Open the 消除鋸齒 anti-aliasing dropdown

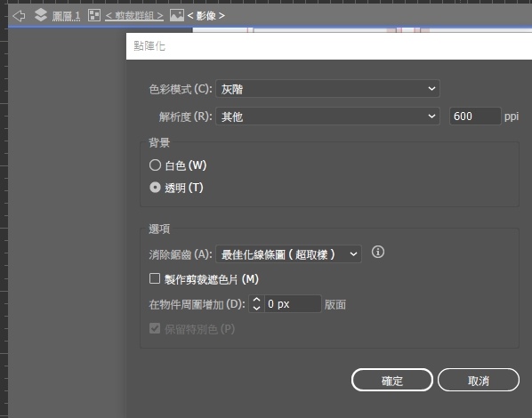coord(288,253)
